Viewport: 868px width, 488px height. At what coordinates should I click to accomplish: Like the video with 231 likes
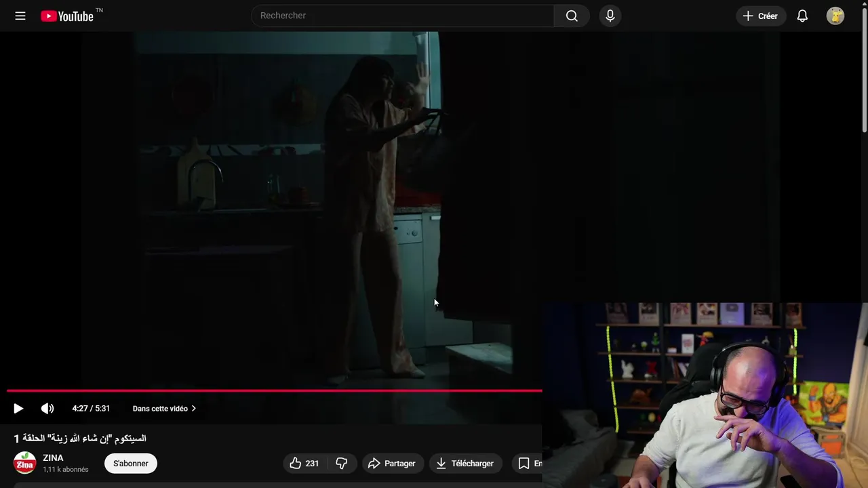click(x=304, y=464)
